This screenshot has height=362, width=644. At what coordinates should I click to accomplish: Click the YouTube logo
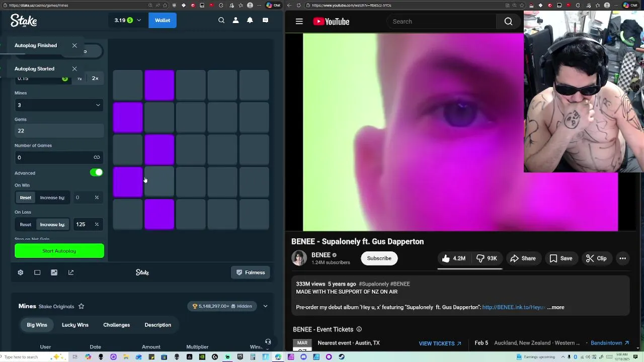[x=331, y=22]
